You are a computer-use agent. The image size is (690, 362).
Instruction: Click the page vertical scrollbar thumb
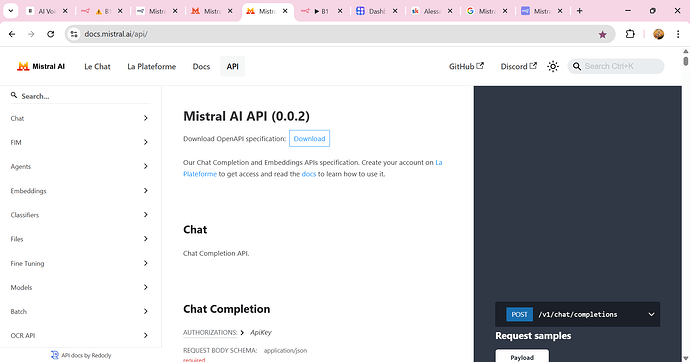coord(685,61)
